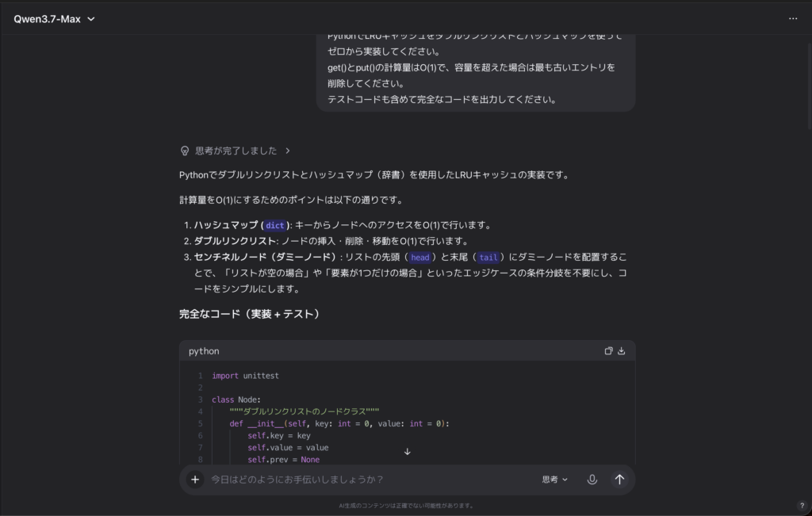812x516 pixels.
Task: Click code line self.key = key
Action: point(278,436)
